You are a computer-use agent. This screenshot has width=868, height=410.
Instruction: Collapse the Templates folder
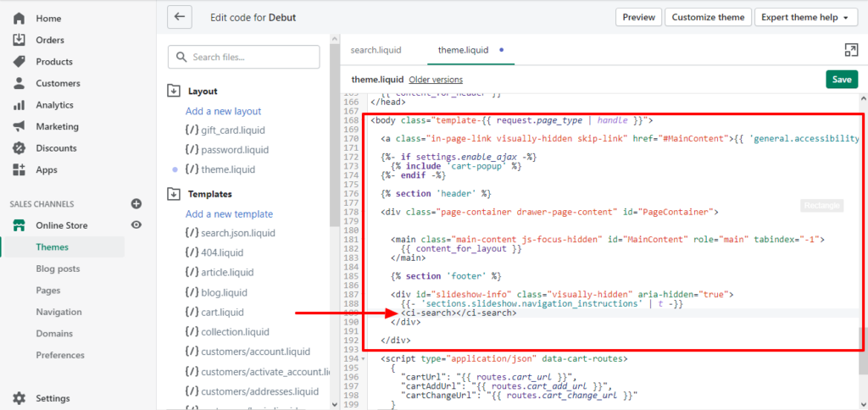(x=175, y=194)
